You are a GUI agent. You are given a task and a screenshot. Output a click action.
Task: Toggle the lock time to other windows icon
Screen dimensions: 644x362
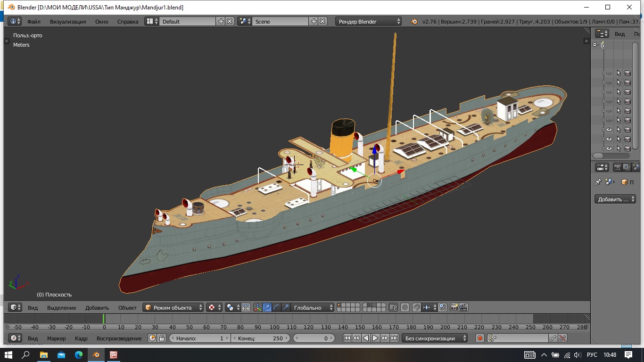pos(162,338)
